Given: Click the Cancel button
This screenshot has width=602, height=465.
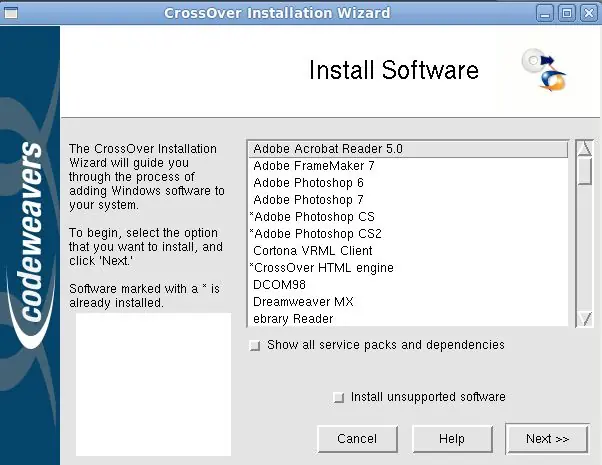Looking at the screenshot, I should coord(357,439).
